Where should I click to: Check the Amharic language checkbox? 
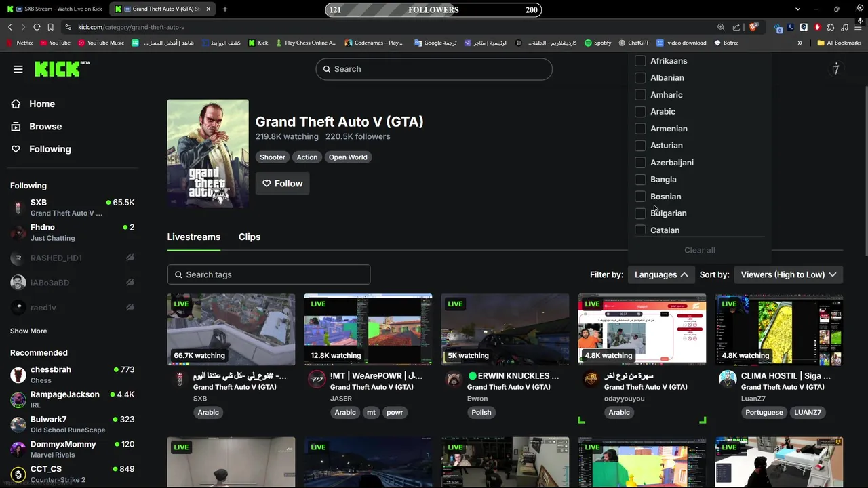[x=640, y=95]
